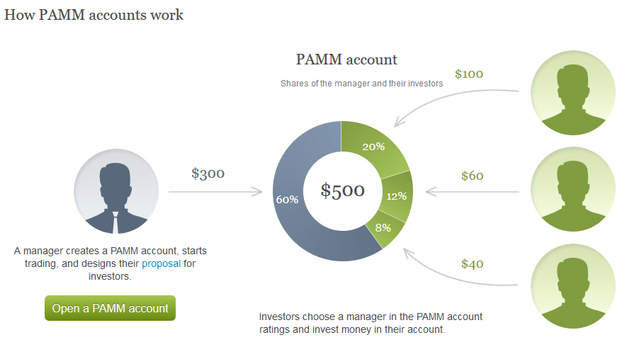This screenshot has height=347, width=644.
Task: Select the top green investor avatar
Action: click(573, 93)
